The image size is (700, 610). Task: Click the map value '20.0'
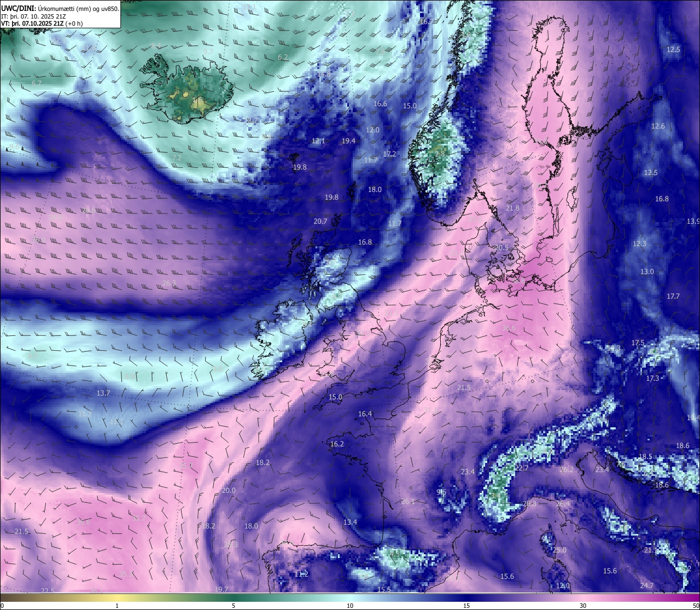[x=229, y=490]
